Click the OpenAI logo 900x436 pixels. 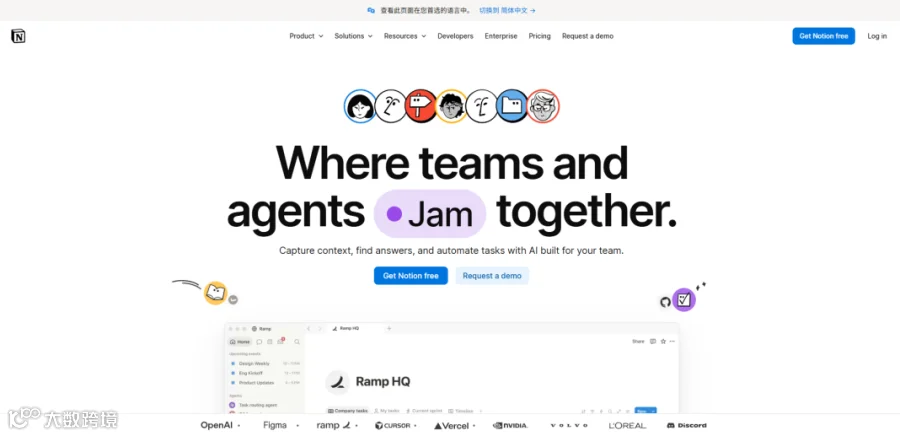(218, 425)
